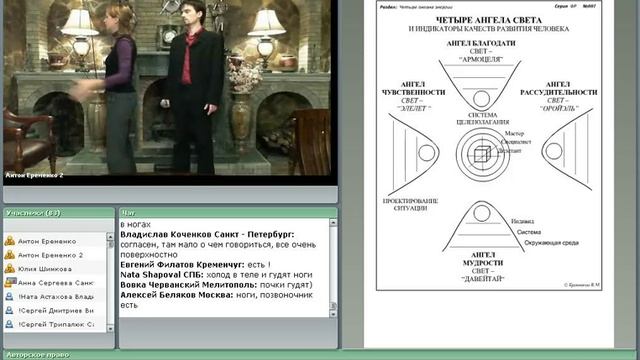
Task: Click chat message from Nata Shapoval СПБ
Action: coord(216,275)
